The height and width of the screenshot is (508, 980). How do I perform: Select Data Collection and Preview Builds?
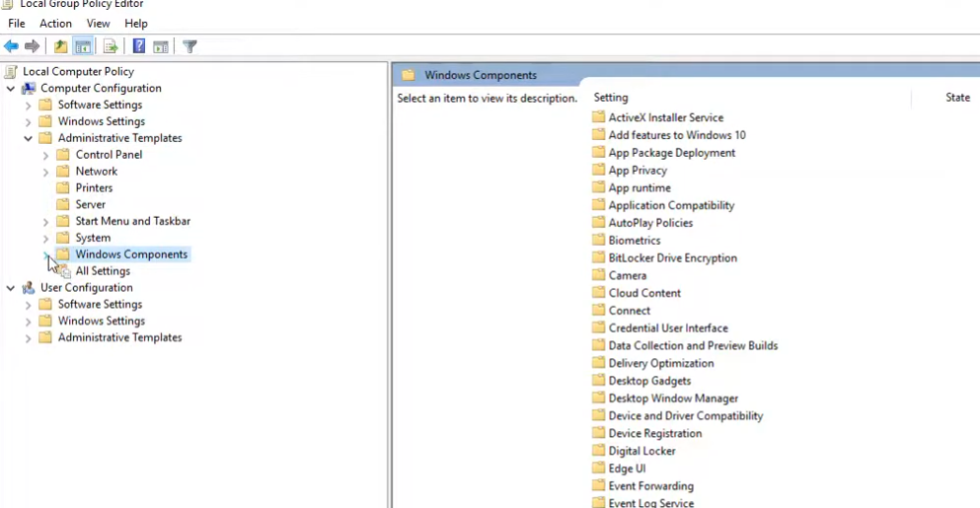pyautogui.click(x=693, y=345)
